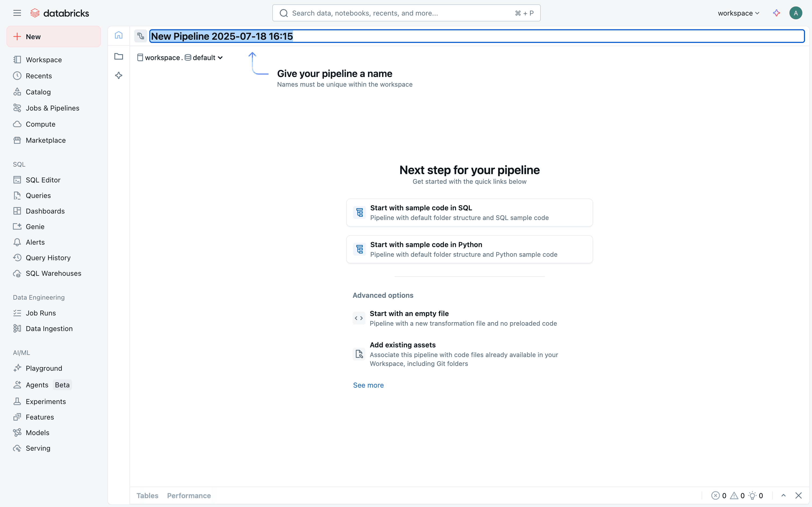Image resolution: width=812 pixels, height=507 pixels.
Task: Open the folder browser icon panel
Action: tap(118, 56)
